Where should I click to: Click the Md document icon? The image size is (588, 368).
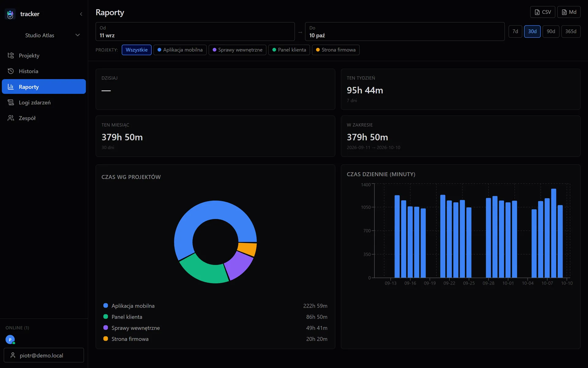[564, 12]
